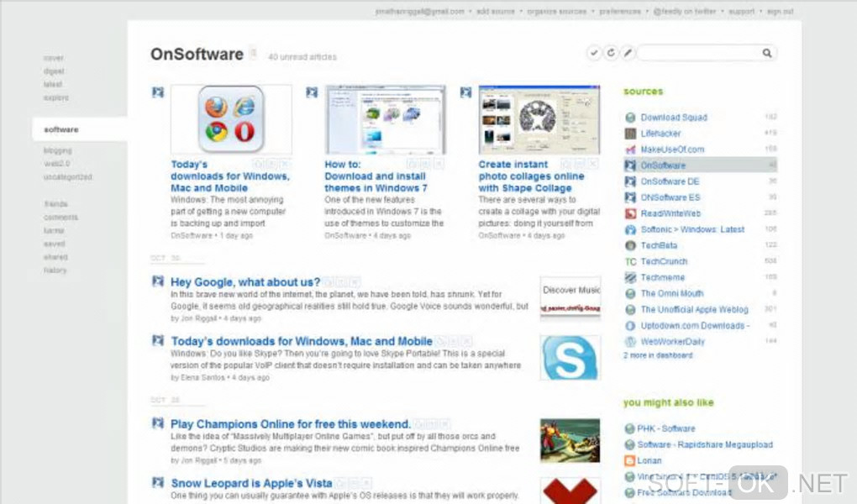Screen dimensions: 857x504
Task: Click the @feedly on twitter link
Action: [x=684, y=11]
